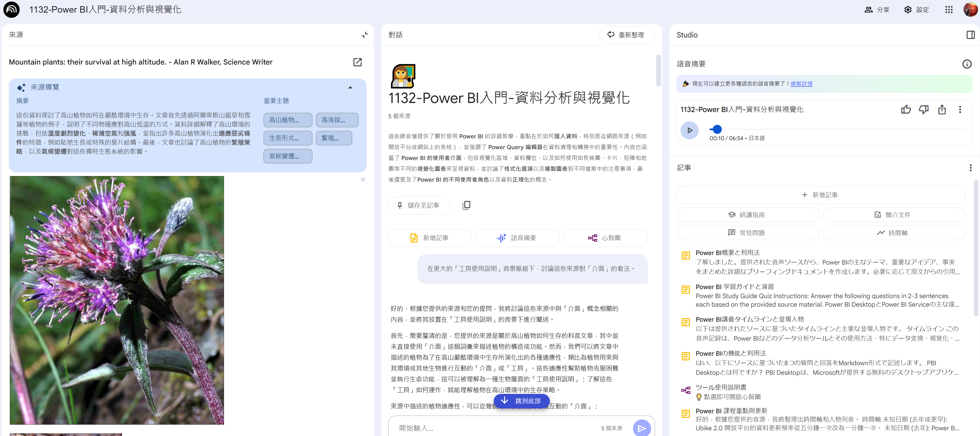Play the audio overview
This screenshot has height=436, width=980.
pyautogui.click(x=689, y=130)
